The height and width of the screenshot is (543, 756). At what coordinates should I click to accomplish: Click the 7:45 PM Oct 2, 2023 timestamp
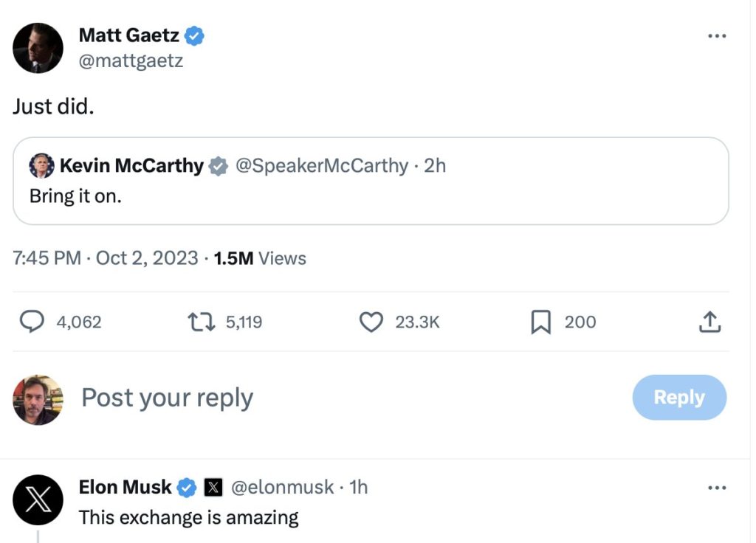(x=106, y=258)
